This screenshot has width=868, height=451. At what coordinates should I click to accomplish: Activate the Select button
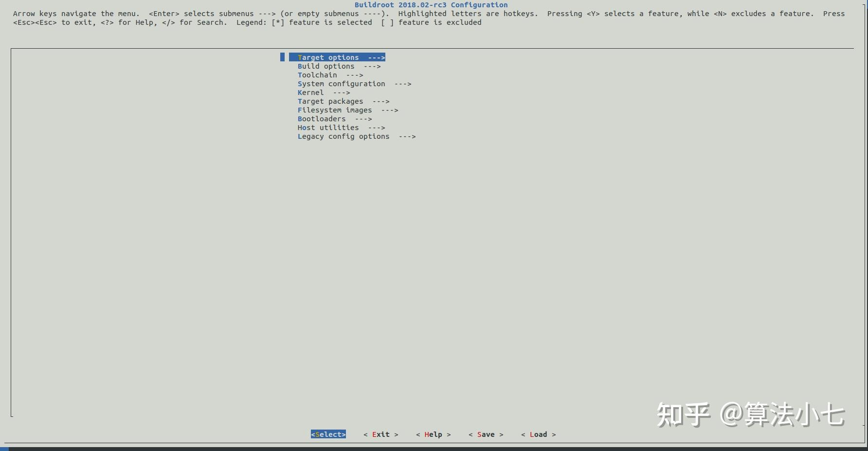click(x=328, y=434)
